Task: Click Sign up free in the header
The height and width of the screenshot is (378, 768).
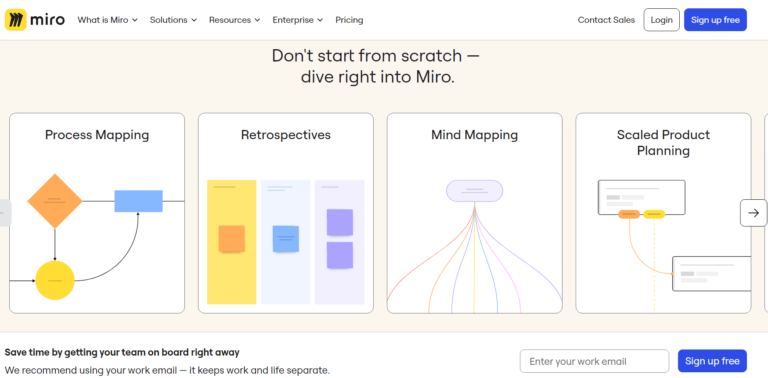Action: tap(716, 20)
